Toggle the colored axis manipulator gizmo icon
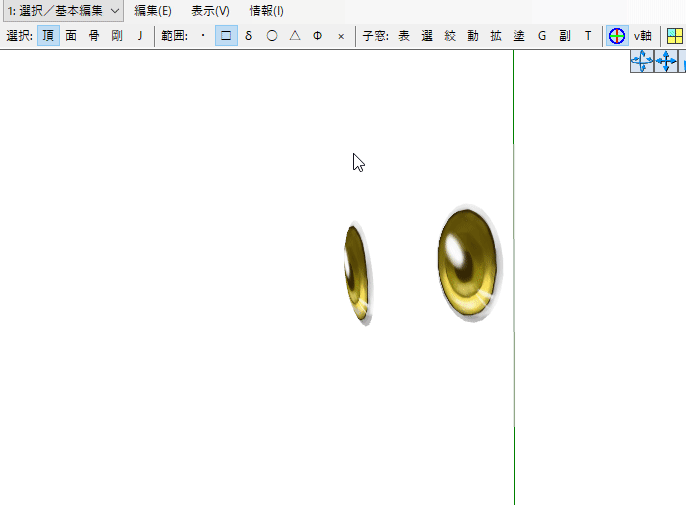This screenshot has height=505, width=686. pos(617,36)
